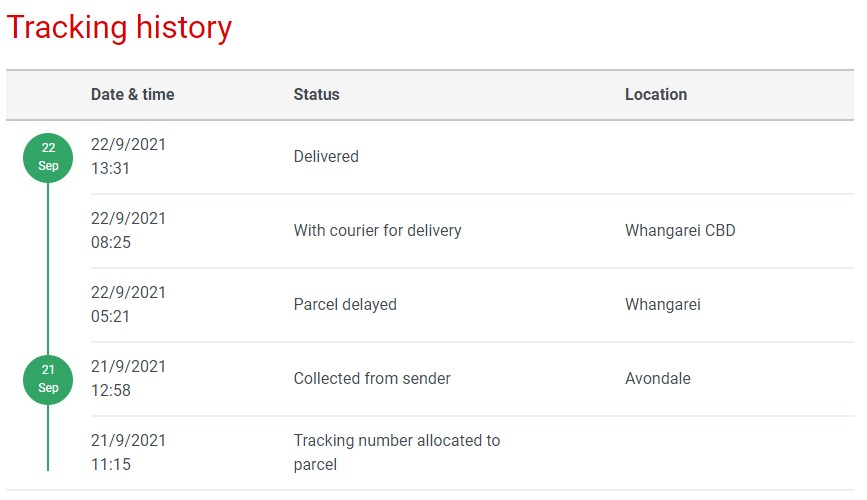Click the 21 Sep green date marker
Viewport: 867px width, 500px height.
48,380
